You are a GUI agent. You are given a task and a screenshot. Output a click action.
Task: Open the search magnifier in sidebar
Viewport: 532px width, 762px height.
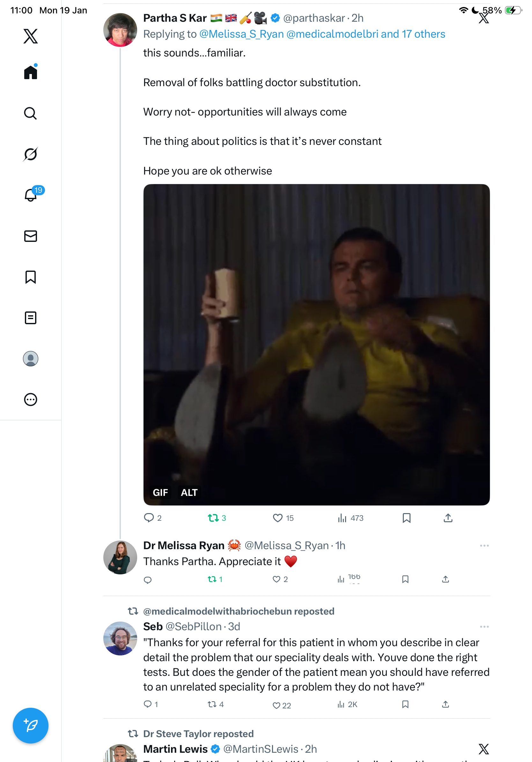coord(31,113)
